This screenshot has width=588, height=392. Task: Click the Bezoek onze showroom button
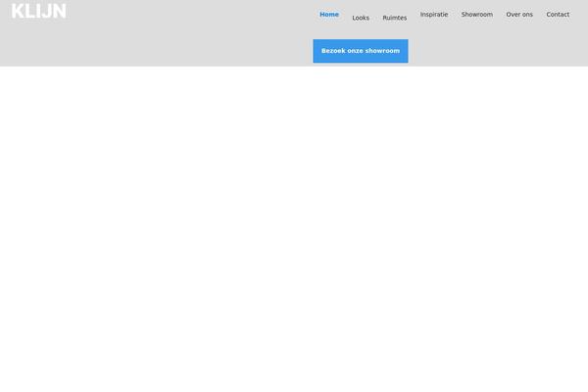click(361, 51)
